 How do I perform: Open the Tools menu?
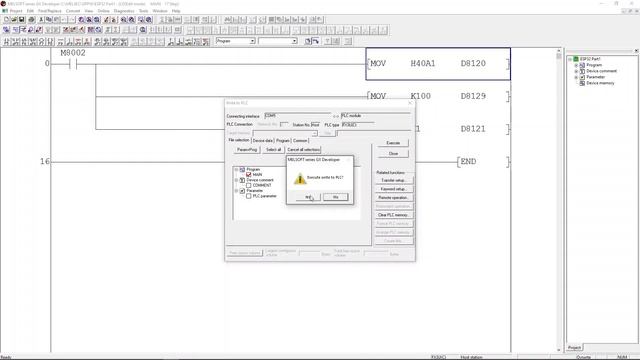pyautogui.click(x=144, y=11)
